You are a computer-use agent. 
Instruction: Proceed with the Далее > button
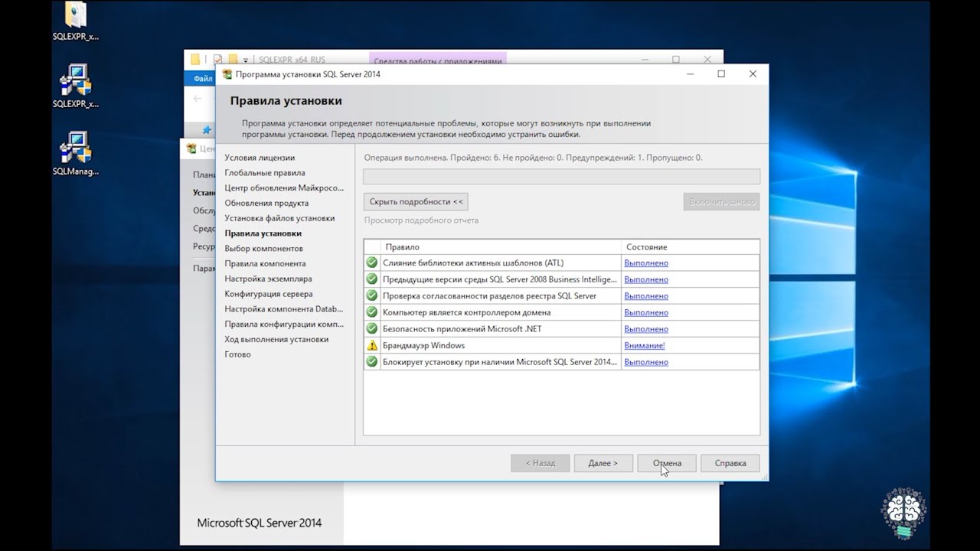[603, 463]
